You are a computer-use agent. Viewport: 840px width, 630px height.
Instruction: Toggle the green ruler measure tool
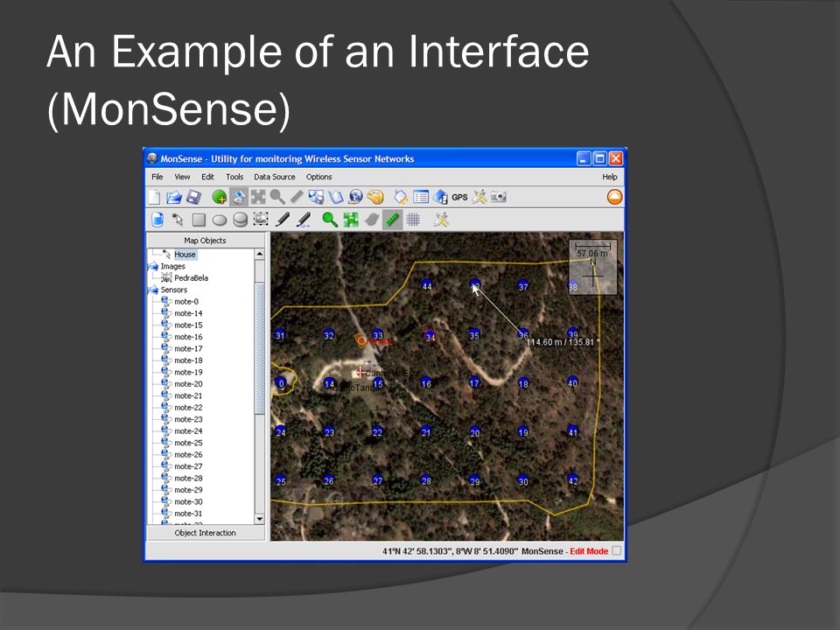click(x=392, y=220)
